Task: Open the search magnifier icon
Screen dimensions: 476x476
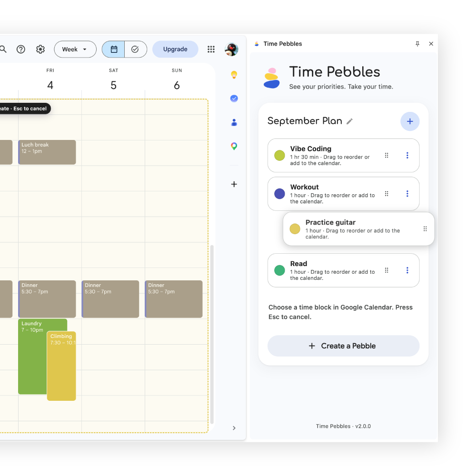Action: click(x=3, y=49)
